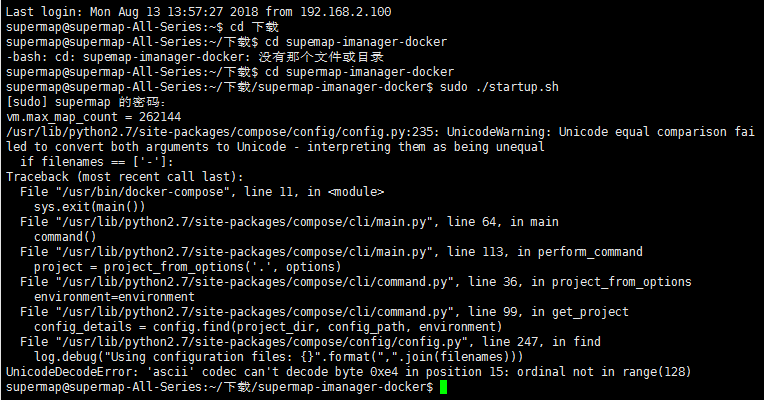Click the UnicodeDecodeError message line
This screenshot has width=764, height=400.
(348, 372)
